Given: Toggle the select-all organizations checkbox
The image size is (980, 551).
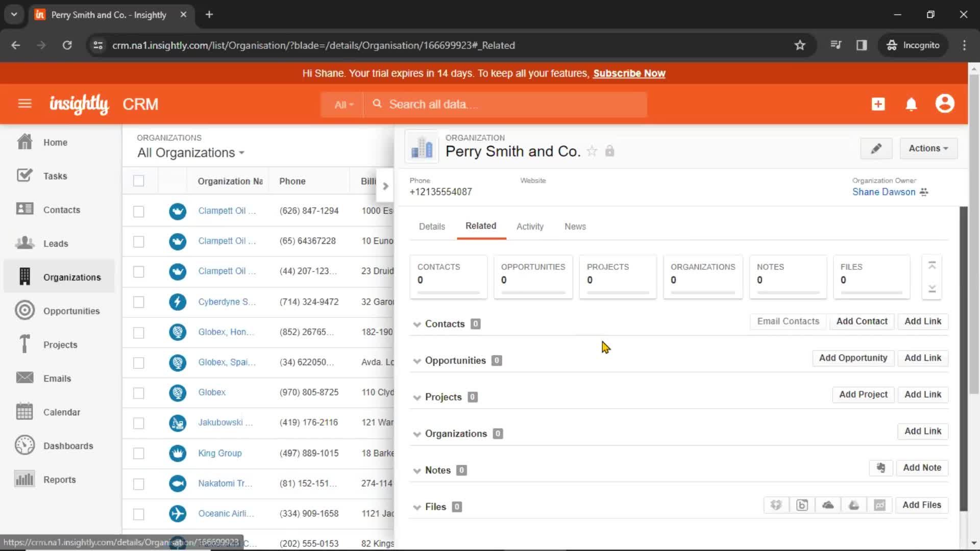Looking at the screenshot, I should (x=138, y=181).
